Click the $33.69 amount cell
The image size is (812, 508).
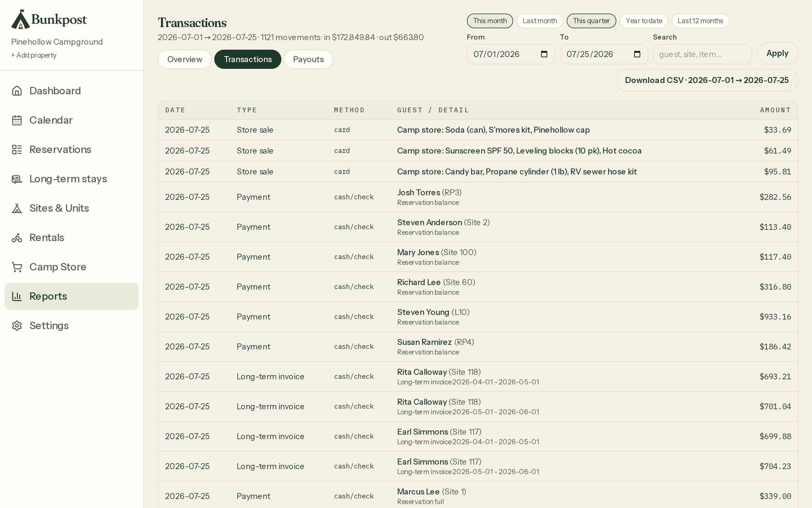pos(777,130)
